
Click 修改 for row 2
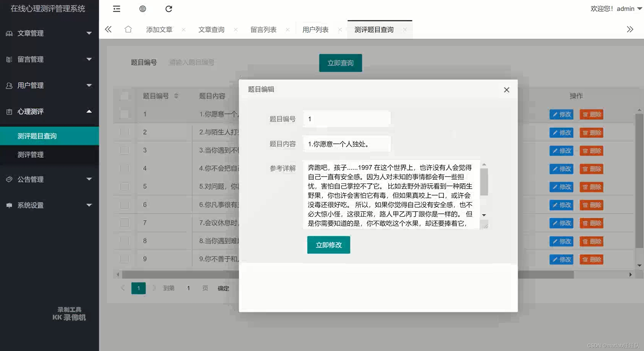point(561,132)
